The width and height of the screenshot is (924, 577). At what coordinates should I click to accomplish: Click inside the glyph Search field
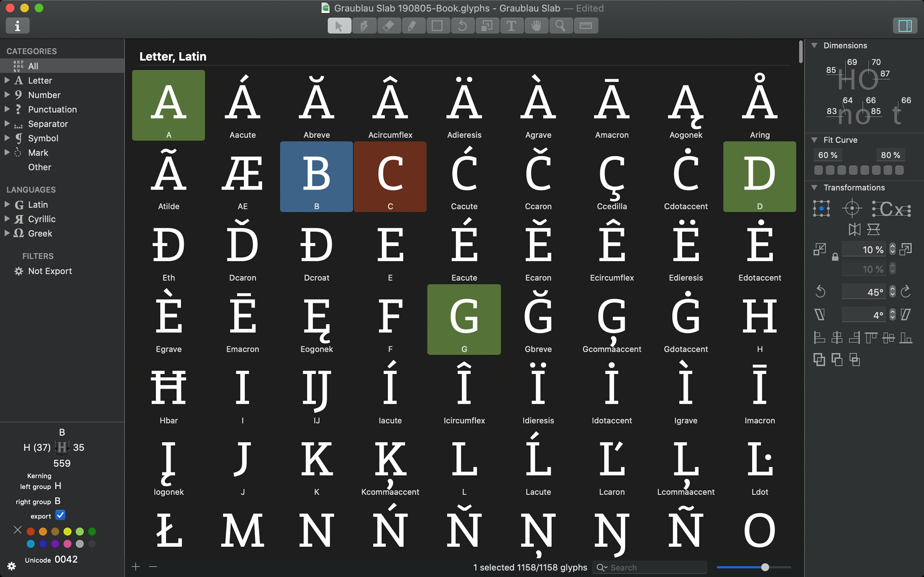(x=649, y=568)
